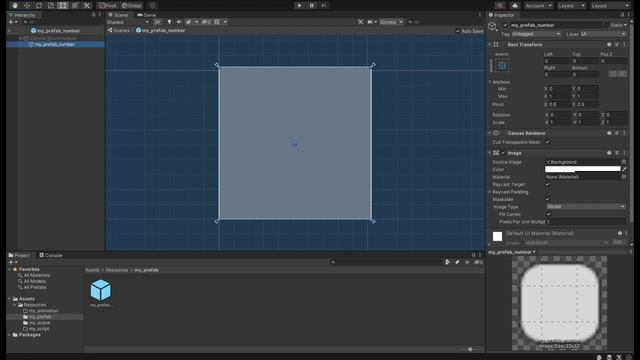
Task: Open the Static dropdown in Inspector
Action: pyautogui.click(x=618, y=25)
